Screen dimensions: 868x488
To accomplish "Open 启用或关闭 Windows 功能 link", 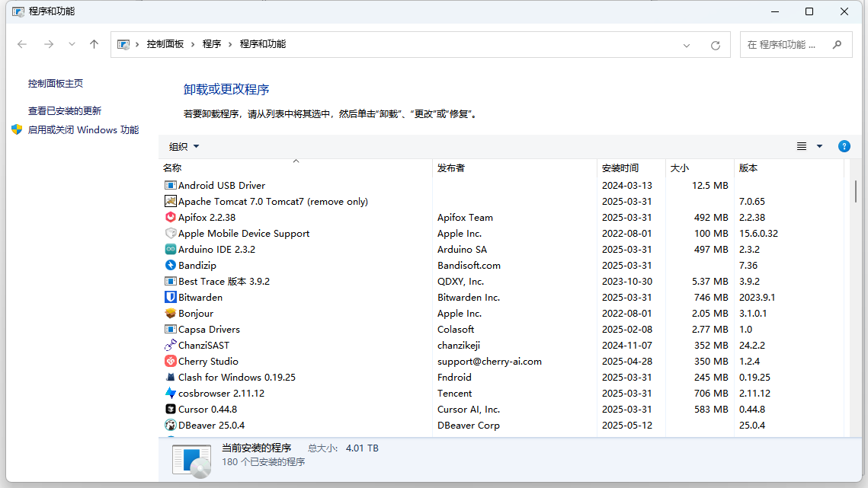I will pos(83,130).
